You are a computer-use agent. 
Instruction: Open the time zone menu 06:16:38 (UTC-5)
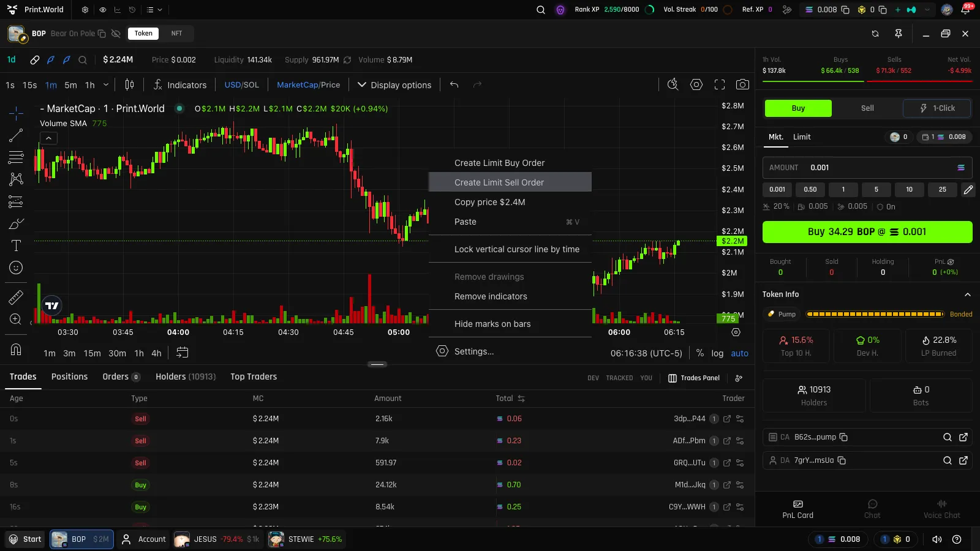click(646, 353)
